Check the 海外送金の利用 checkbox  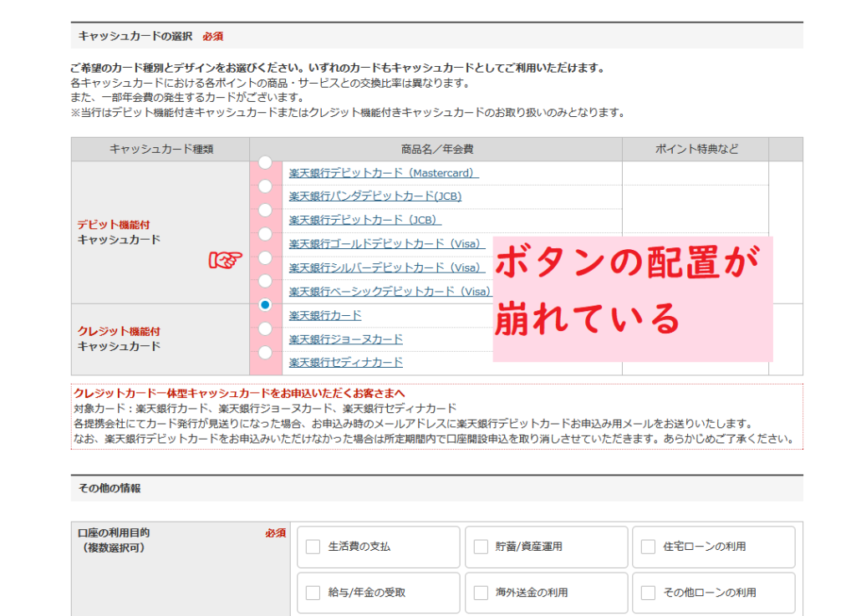(481, 593)
